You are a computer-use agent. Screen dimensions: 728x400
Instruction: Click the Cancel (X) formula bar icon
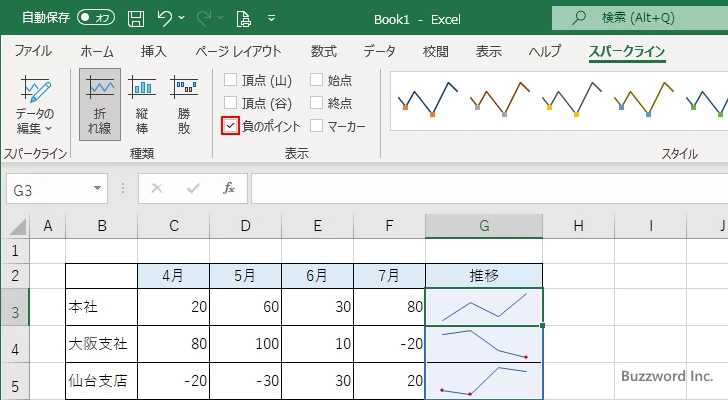click(157, 188)
